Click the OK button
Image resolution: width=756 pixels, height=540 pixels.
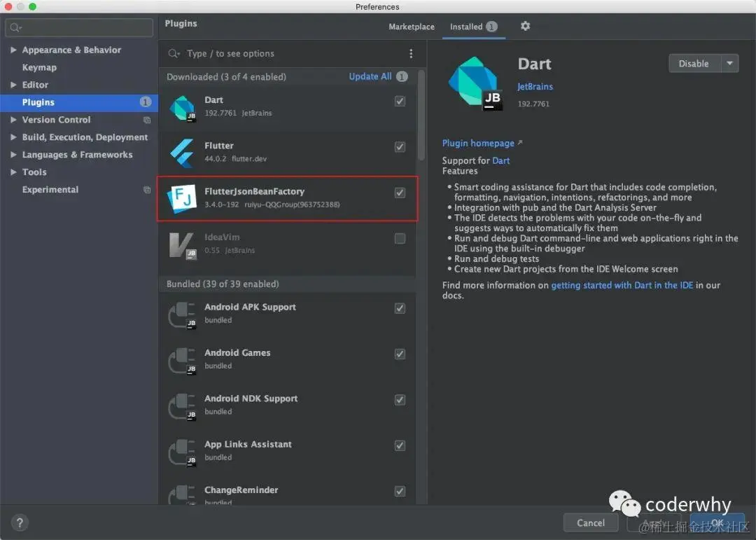tap(717, 522)
